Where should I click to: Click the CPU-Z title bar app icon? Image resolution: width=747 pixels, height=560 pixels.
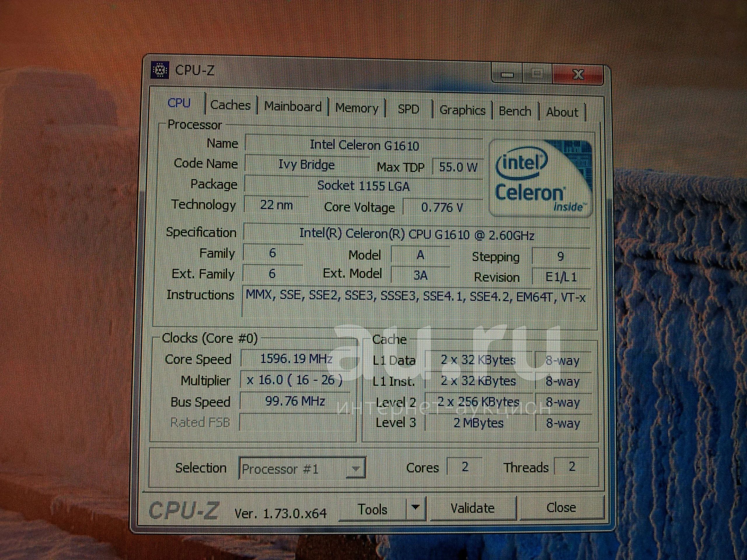pyautogui.click(x=160, y=70)
